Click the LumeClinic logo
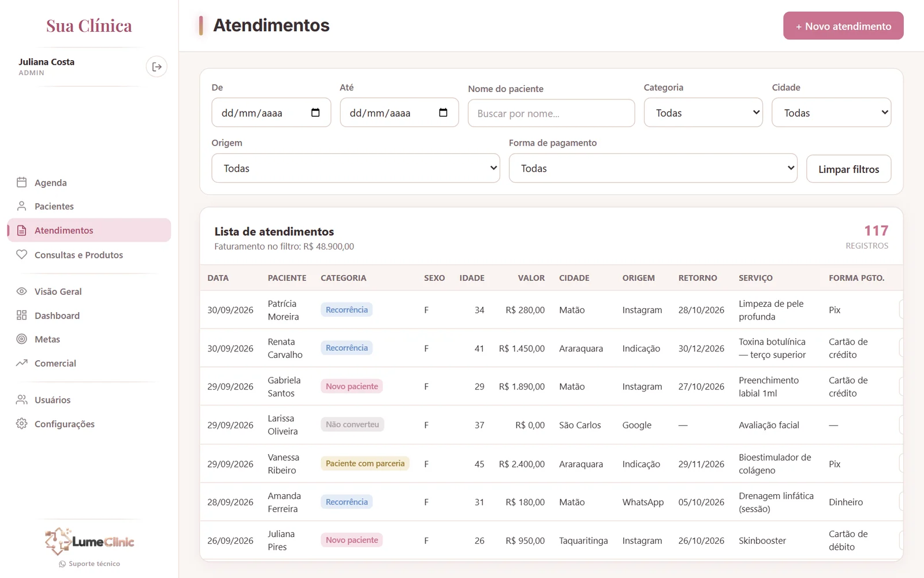The image size is (924, 578). (90, 541)
